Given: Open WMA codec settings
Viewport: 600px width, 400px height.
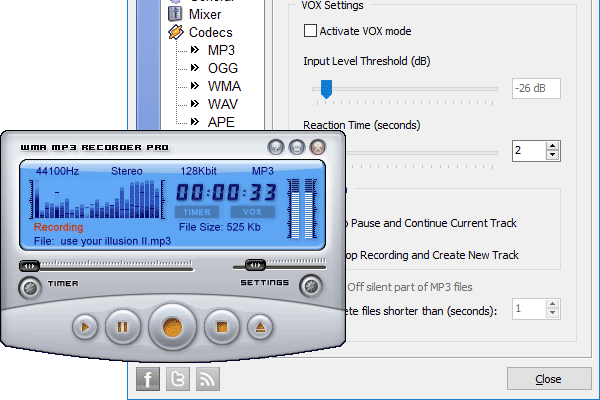Looking at the screenshot, I should (x=224, y=86).
